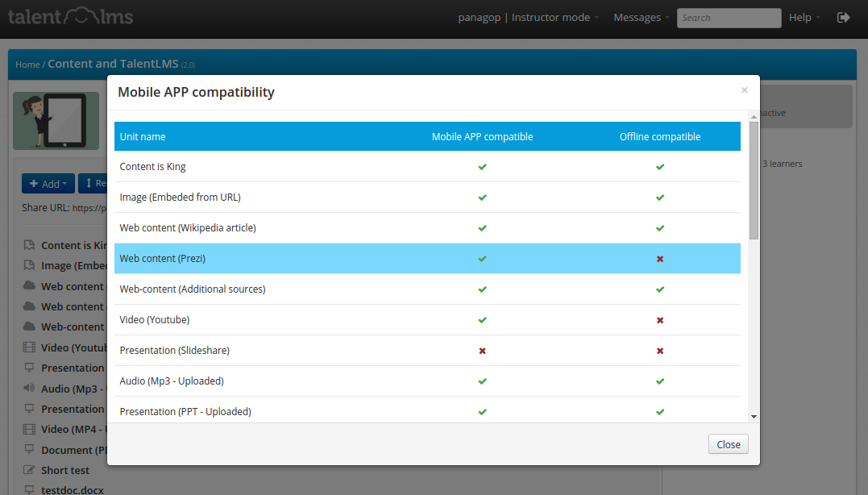
Task: Open testdoc.docx unit in background list
Action: (72, 490)
